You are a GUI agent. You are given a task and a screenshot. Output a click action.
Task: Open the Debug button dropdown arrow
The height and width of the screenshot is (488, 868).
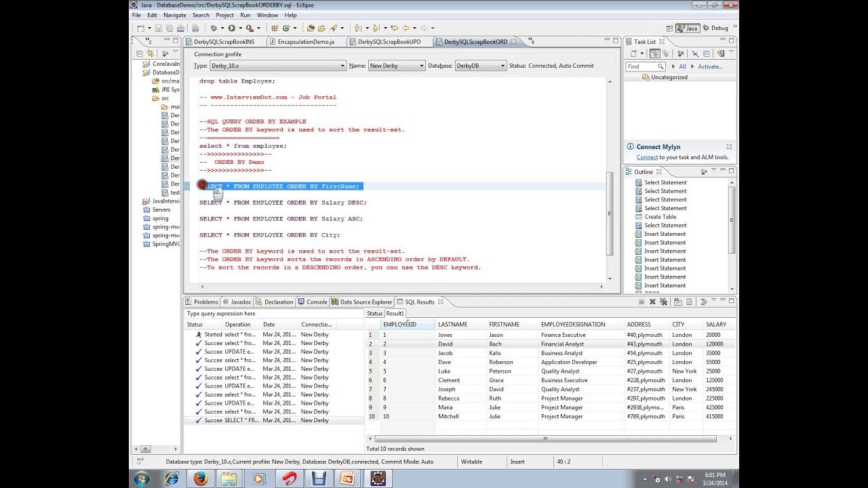click(x=221, y=28)
